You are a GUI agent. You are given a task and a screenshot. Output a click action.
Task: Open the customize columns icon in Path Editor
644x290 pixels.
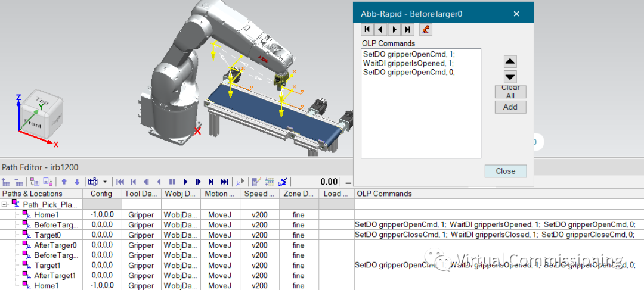coord(93,182)
